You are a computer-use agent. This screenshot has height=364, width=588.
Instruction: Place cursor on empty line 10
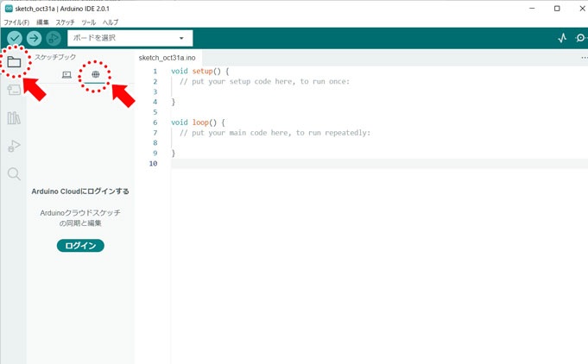point(379,163)
